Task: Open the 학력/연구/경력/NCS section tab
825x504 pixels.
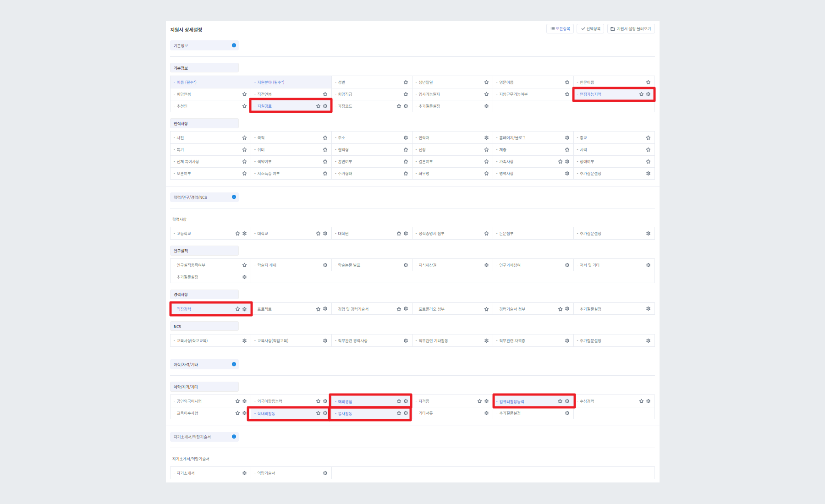Action: (204, 197)
